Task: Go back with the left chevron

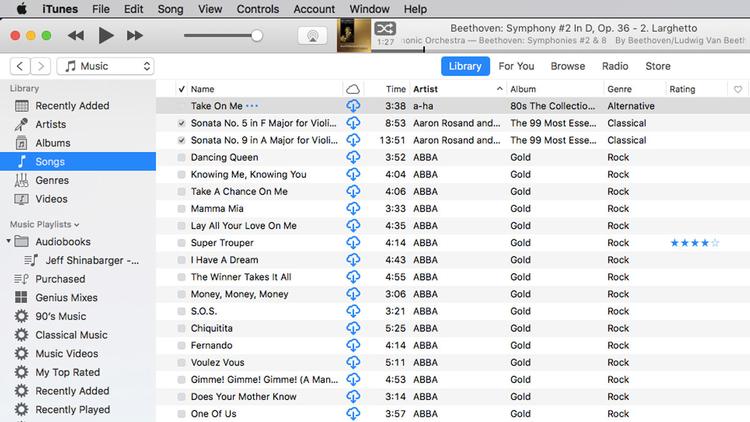Action: [20, 66]
